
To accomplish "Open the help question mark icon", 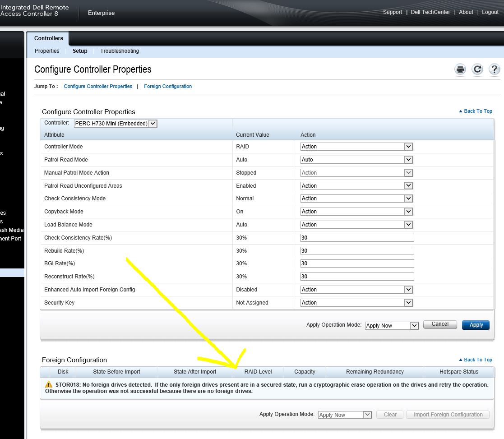I will coord(495,69).
